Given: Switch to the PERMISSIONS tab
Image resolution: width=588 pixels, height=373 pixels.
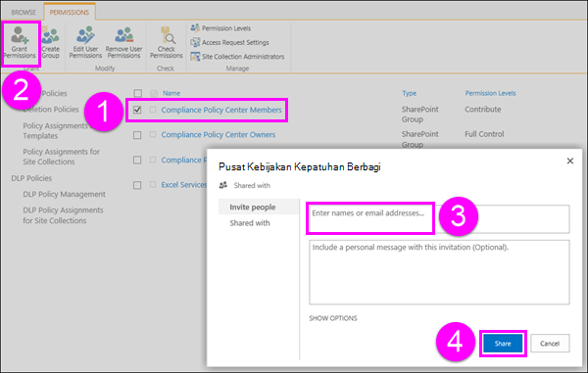Looking at the screenshot, I should pyautogui.click(x=70, y=13).
